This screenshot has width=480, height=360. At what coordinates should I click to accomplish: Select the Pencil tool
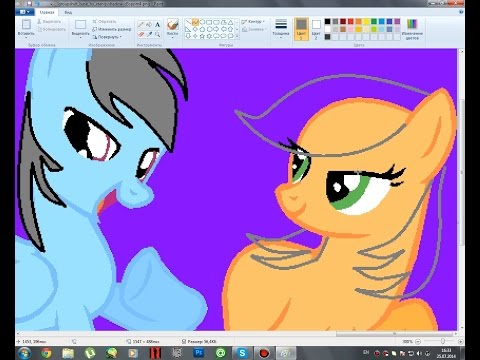pyautogui.click(x=141, y=25)
